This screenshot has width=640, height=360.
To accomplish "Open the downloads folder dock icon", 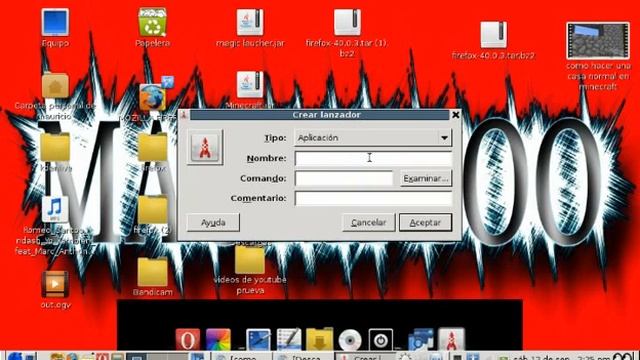I will click(319, 340).
